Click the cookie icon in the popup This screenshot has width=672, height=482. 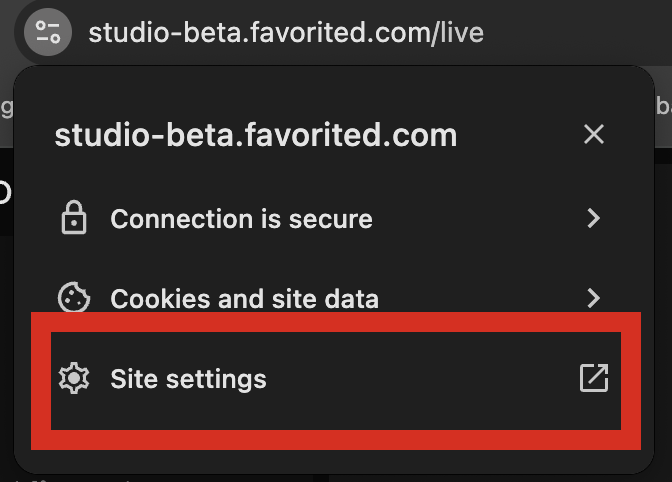(74, 298)
